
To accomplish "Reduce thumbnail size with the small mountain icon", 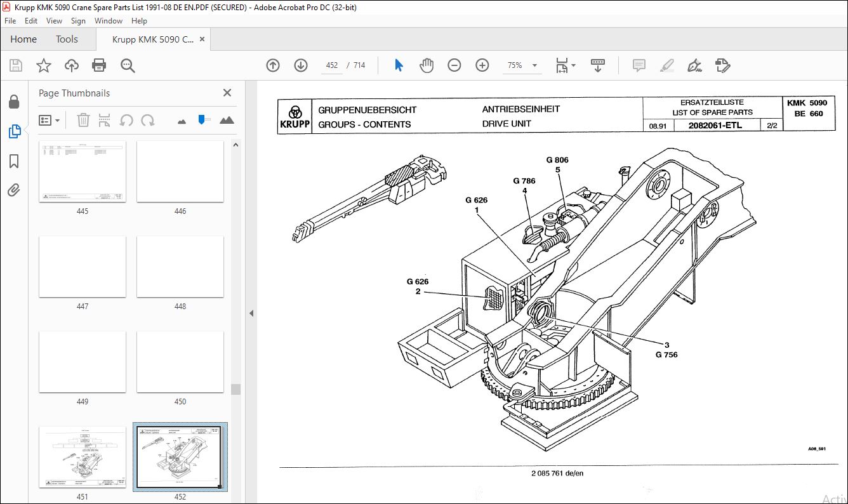I will 182,120.
